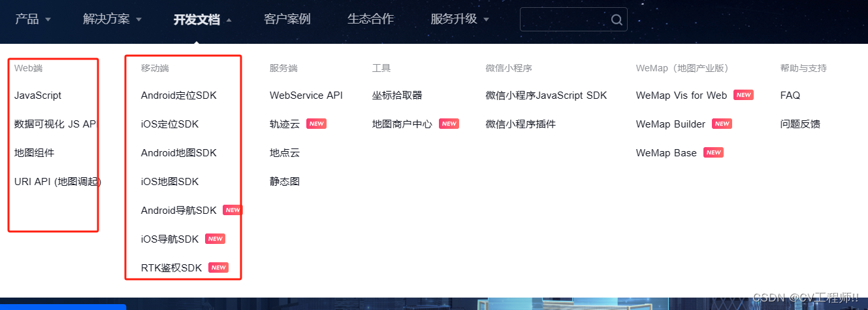
Task: Open Android导航SDK link
Action: point(179,211)
